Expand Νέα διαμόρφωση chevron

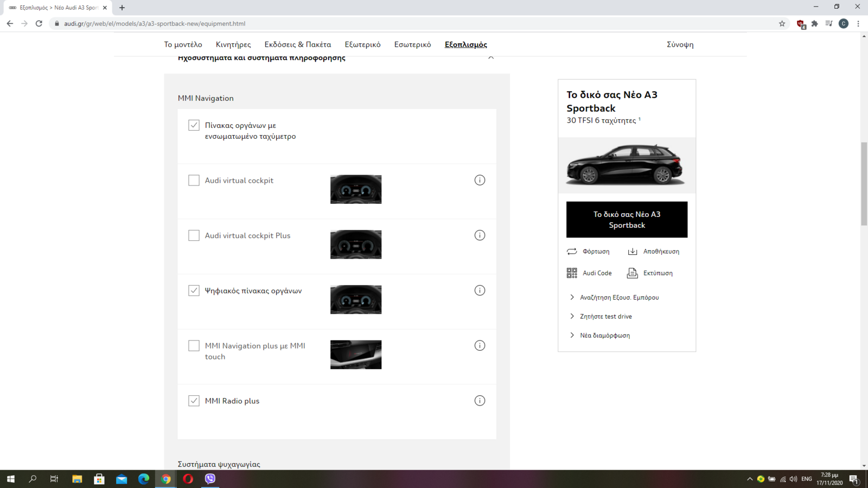(x=572, y=335)
